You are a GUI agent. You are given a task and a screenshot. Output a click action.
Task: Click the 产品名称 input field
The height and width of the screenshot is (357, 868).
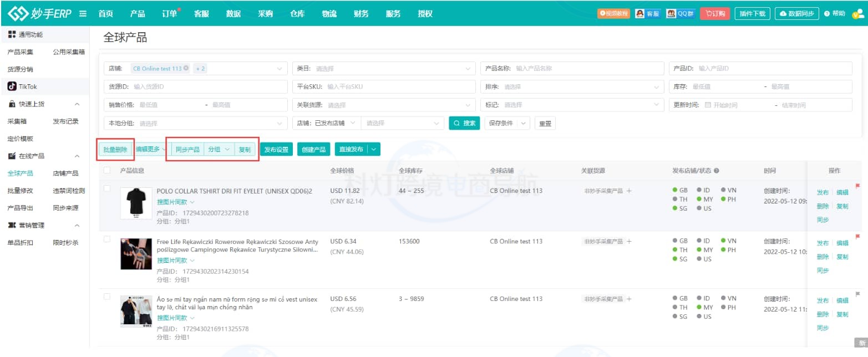pos(587,68)
